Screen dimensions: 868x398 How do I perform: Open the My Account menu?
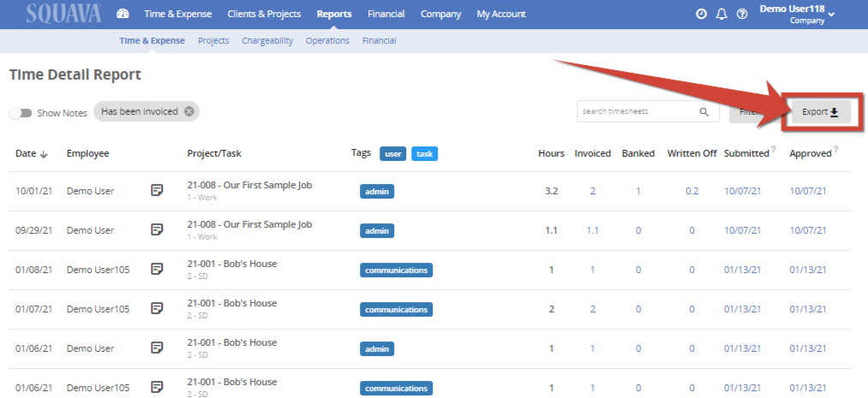click(501, 14)
